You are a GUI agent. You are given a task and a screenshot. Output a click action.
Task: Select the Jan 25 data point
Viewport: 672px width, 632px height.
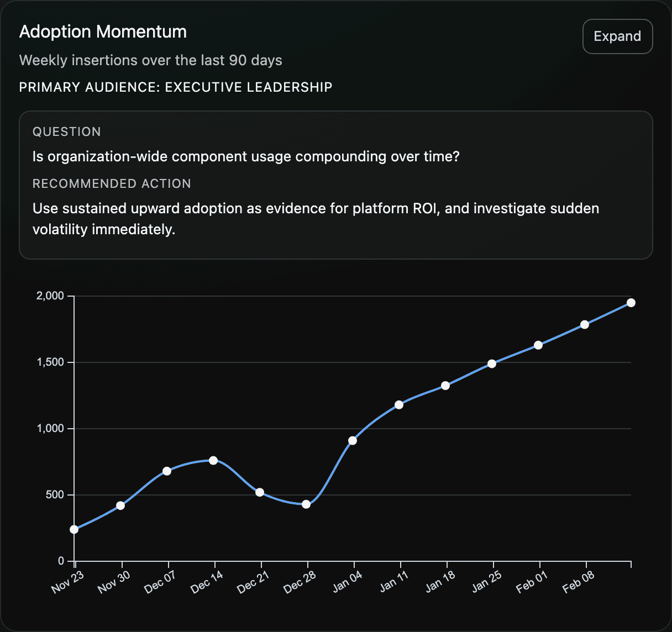tap(492, 364)
